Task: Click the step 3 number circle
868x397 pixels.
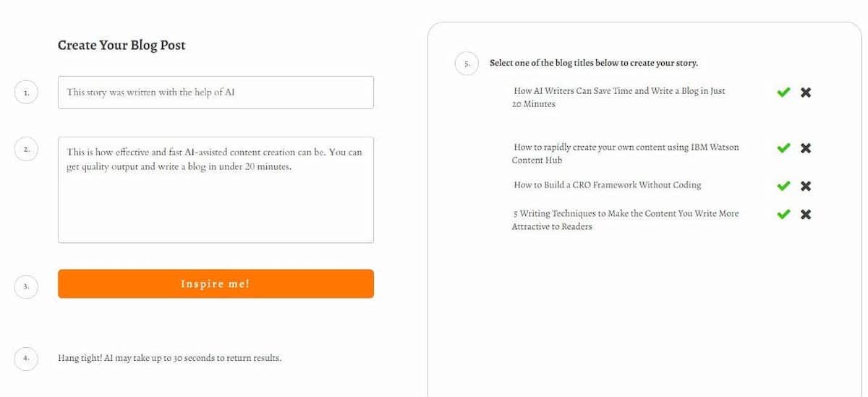Action: click(26, 286)
